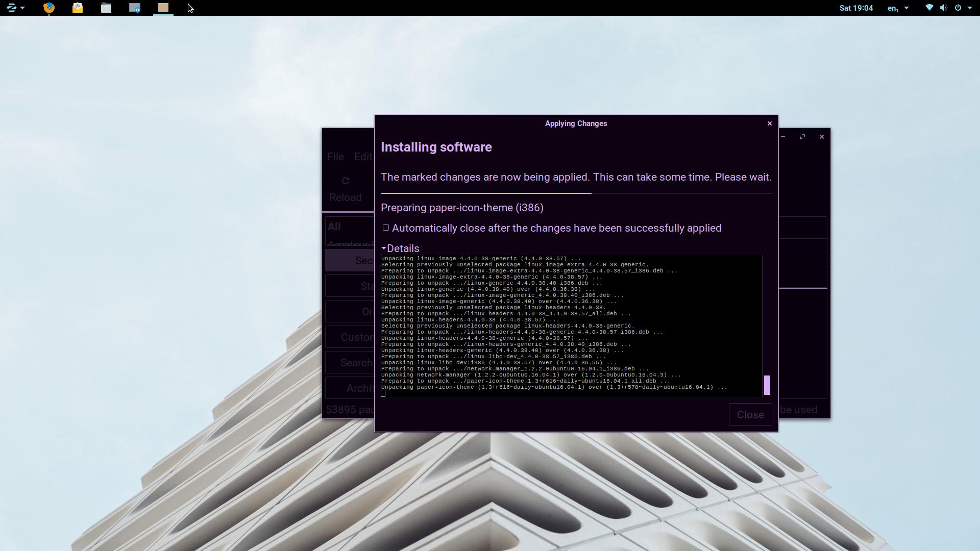Open the File menu
The width and height of the screenshot is (980, 551).
point(335,157)
